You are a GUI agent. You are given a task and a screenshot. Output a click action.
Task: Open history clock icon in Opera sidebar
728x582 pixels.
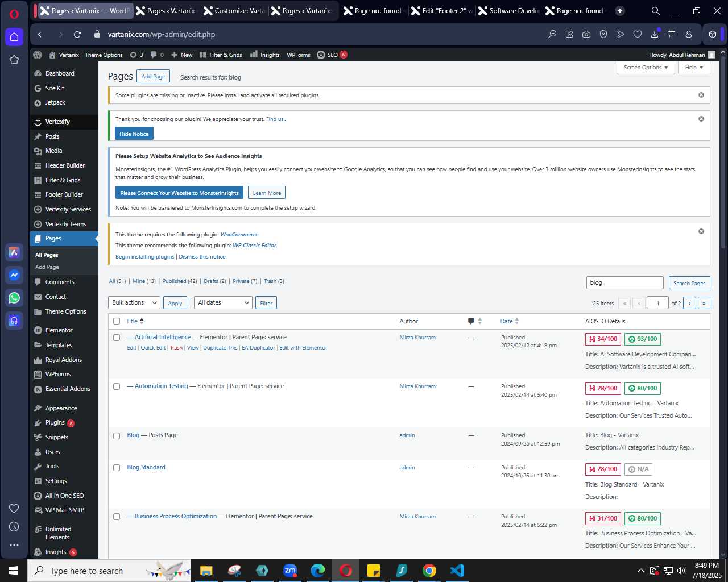(x=14, y=527)
